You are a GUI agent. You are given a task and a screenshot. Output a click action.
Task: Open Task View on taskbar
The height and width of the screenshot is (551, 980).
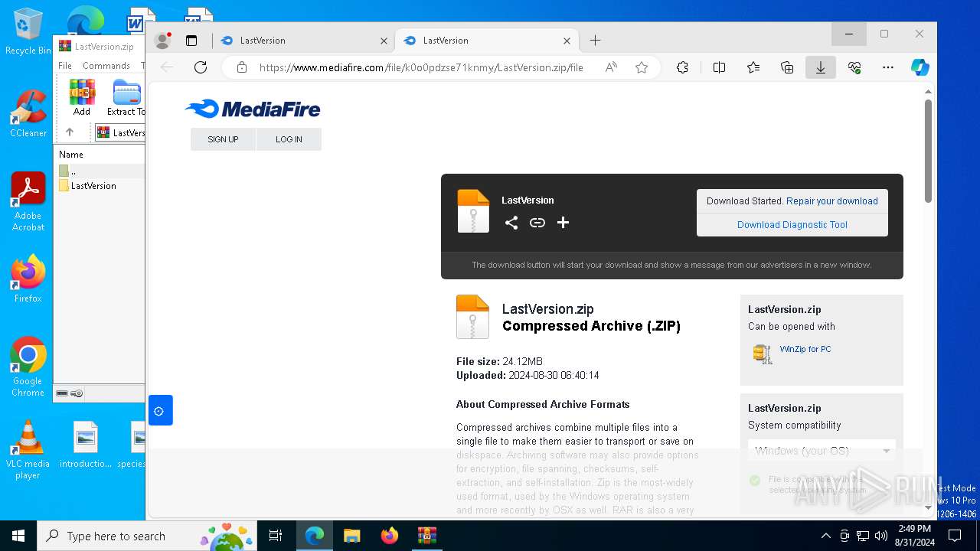click(276, 536)
